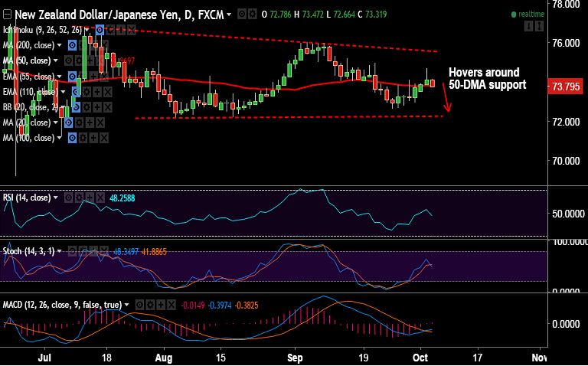588x366 pixels.
Task: Hide Bollinger Bands BB (20, close, 2) eye icon
Action: [76, 107]
